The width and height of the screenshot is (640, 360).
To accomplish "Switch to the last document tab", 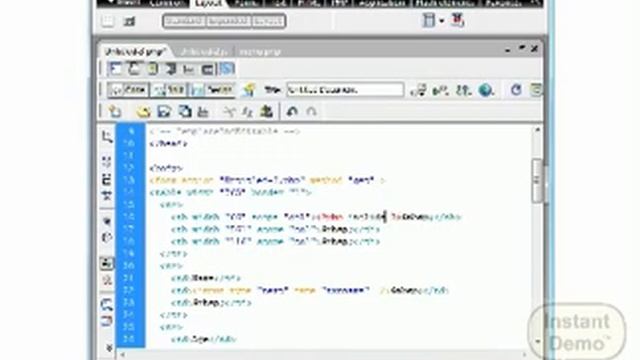I will pos(260,52).
